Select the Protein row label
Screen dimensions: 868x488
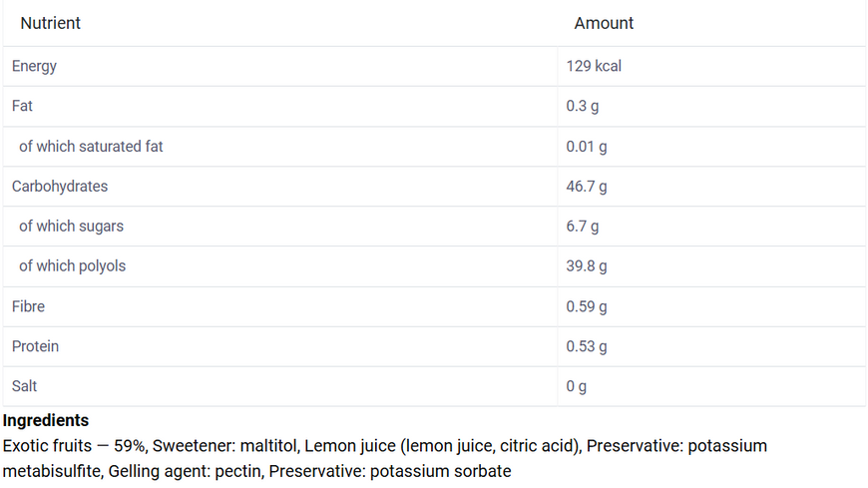35,346
